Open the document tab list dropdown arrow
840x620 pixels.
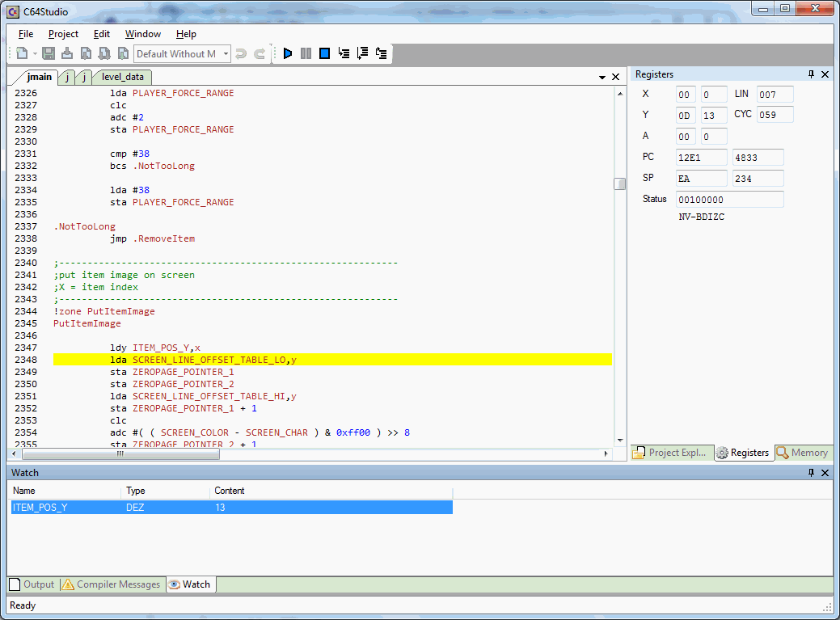(602, 78)
